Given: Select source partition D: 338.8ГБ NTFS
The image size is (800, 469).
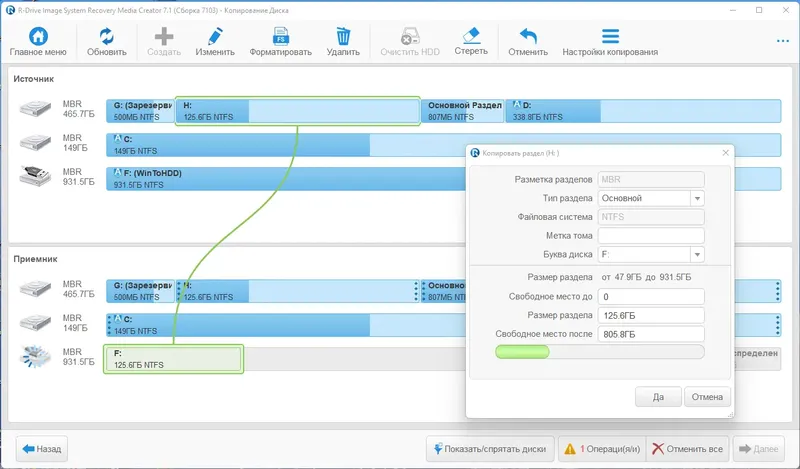Looking at the screenshot, I should point(643,111).
